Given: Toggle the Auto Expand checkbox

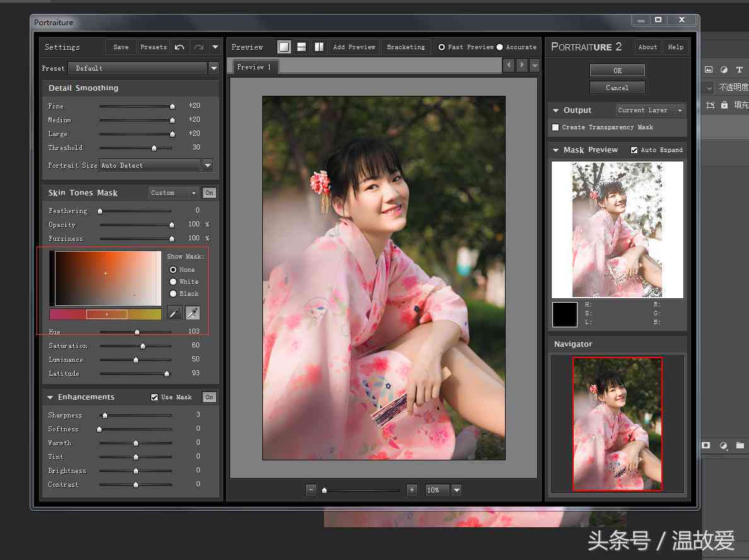Looking at the screenshot, I should click(634, 150).
